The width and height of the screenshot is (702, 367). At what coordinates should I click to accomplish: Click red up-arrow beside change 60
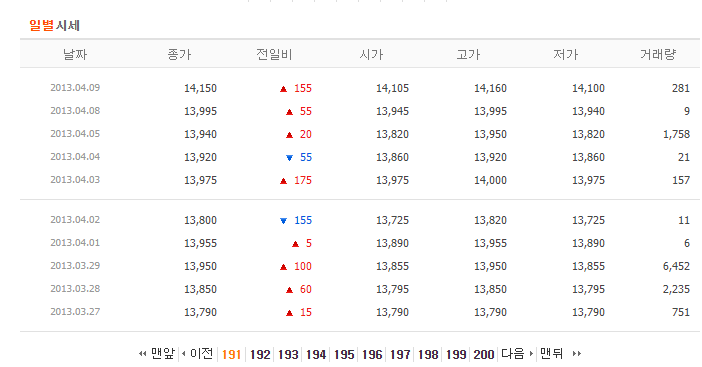289,290
